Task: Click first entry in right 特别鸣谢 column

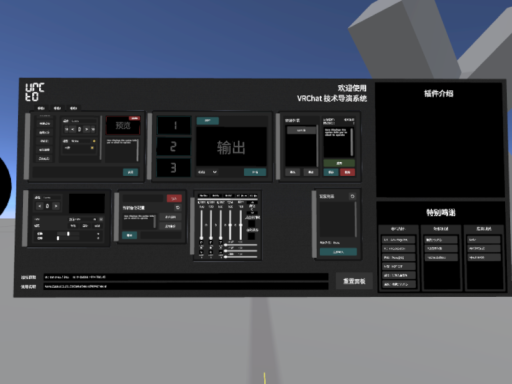Action: pyautogui.click(x=484, y=239)
